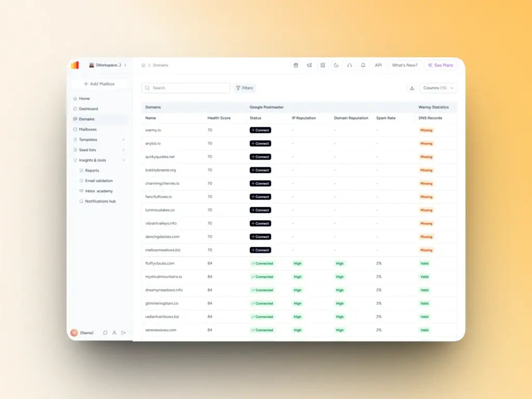Click inside the Search field

click(x=185, y=88)
